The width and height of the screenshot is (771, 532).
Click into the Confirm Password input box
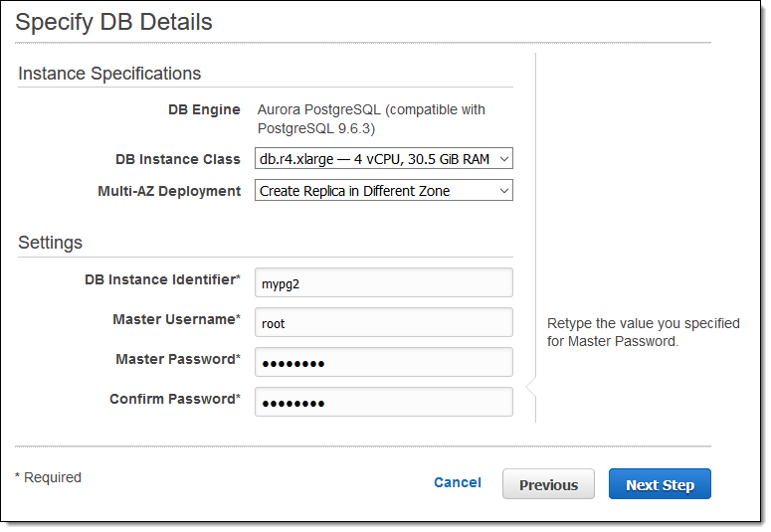(x=384, y=402)
